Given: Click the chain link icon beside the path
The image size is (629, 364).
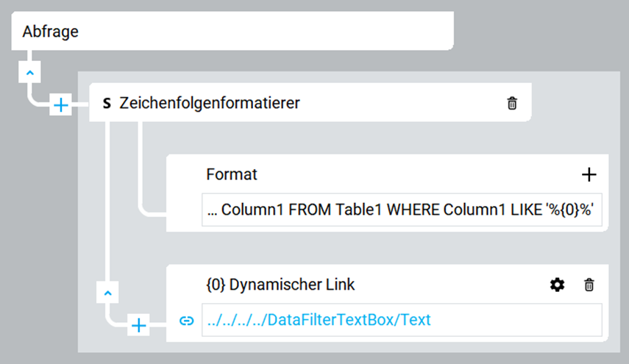Looking at the screenshot, I should pyautogui.click(x=187, y=321).
